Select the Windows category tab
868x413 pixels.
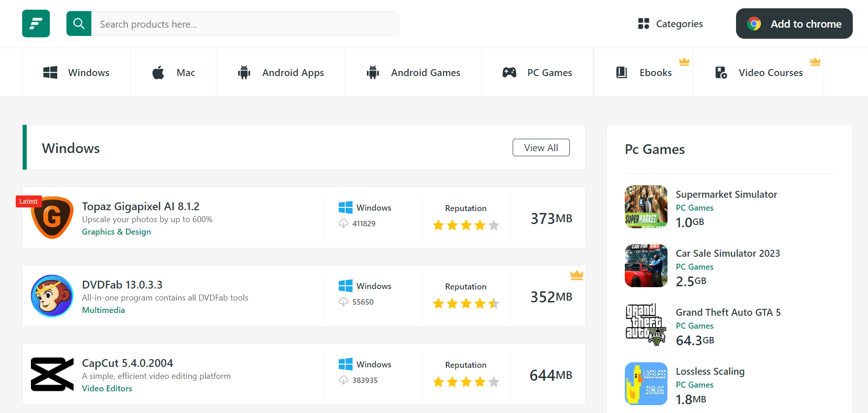coord(77,72)
